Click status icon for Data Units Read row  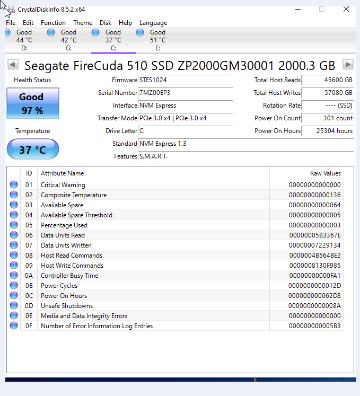coord(14,235)
